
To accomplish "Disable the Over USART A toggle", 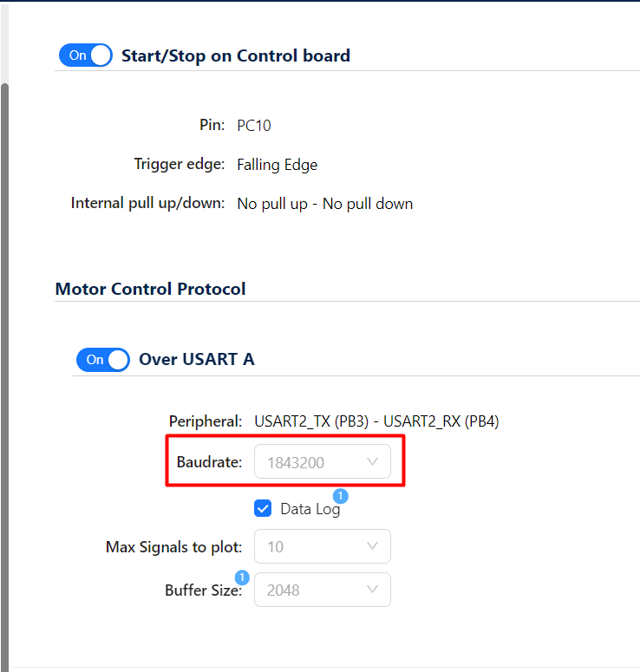I will (x=102, y=359).
